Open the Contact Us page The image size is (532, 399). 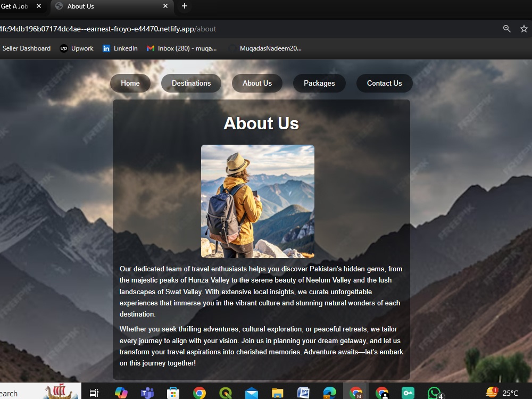tap(385, 83)
